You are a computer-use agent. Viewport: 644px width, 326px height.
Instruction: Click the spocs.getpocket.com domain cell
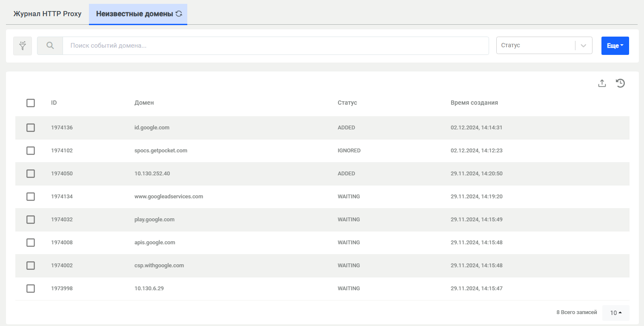tap(161, 151)
